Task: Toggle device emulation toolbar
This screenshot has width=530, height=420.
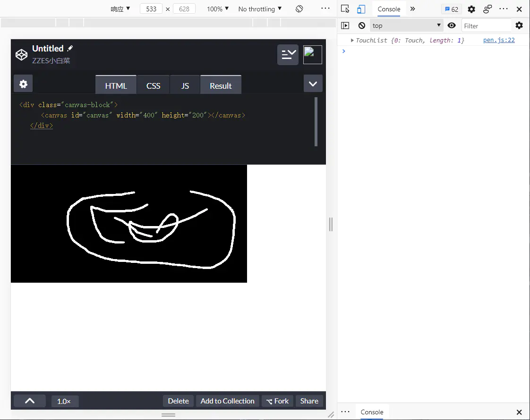Action: (361, 9)
